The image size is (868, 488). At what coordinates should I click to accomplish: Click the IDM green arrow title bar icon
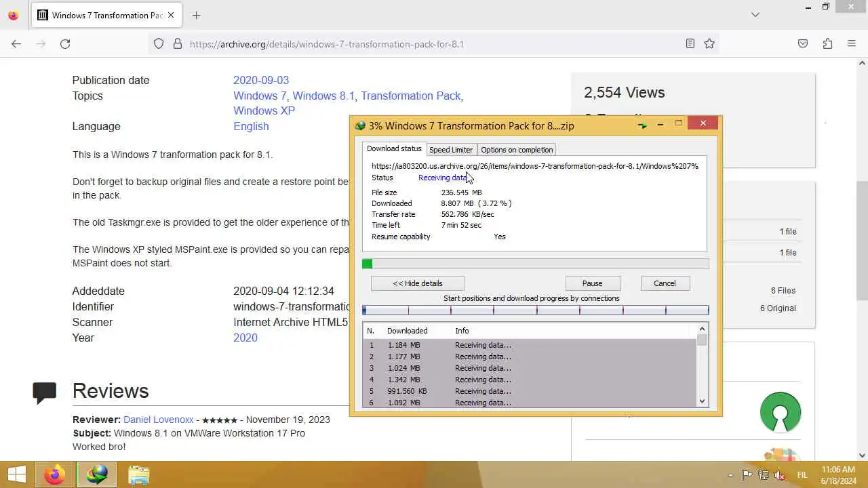[x=642, y=125]
